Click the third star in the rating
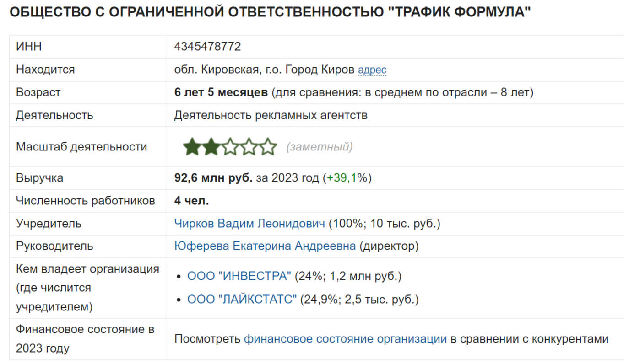 [230, 147]
